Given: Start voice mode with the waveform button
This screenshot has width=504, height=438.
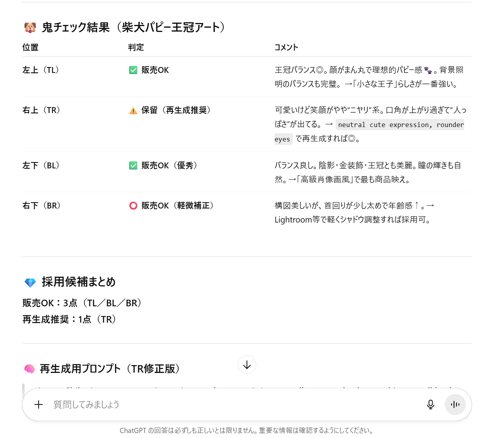Looking at the screenshot, I should pyautogui.click(x=455, y=404).
